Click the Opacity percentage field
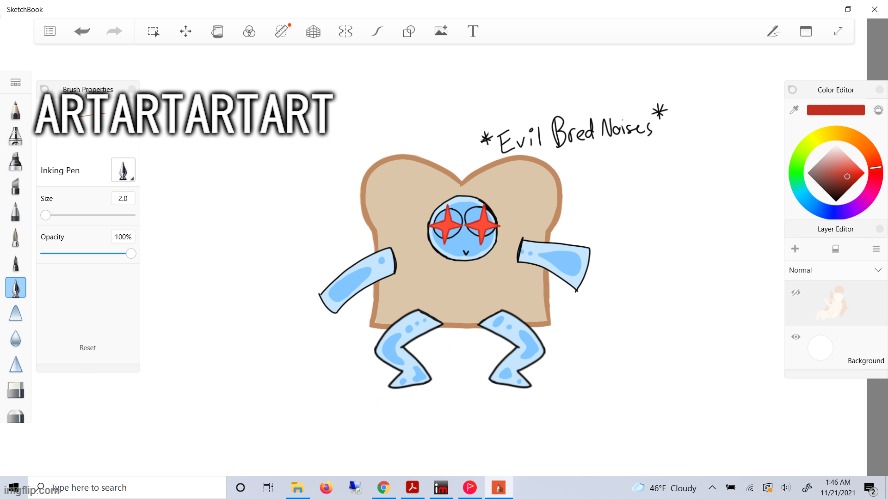 (123, 237)
